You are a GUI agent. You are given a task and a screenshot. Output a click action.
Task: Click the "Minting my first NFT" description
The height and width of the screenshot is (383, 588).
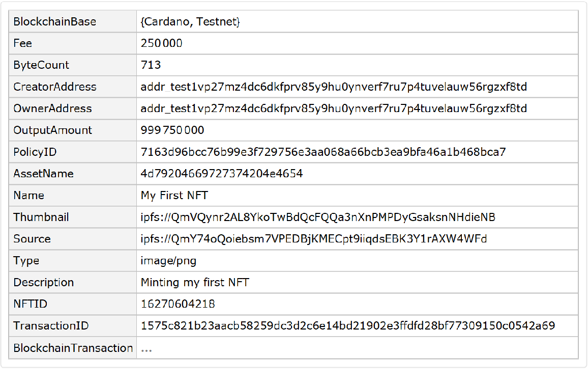click(195, 282)
